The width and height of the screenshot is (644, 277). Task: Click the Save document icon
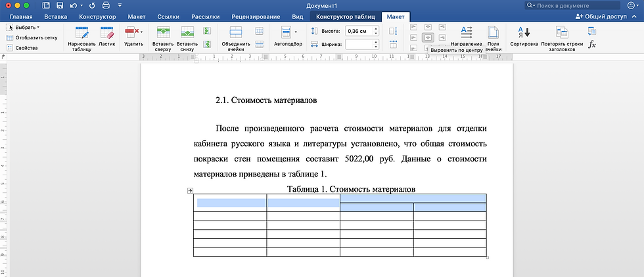tap(60, 6)
